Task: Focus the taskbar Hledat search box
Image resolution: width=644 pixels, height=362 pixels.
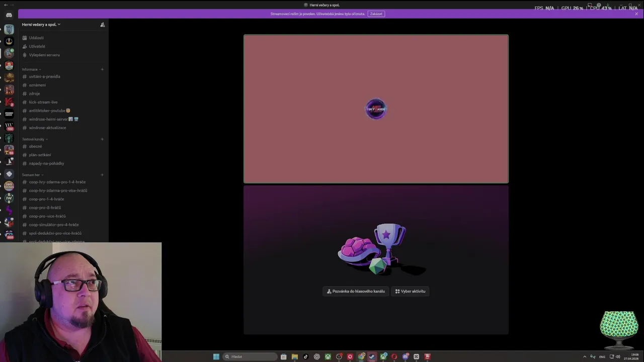Action: (x=250, y=356)
